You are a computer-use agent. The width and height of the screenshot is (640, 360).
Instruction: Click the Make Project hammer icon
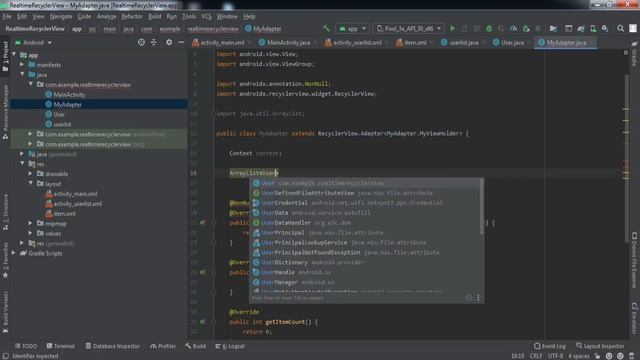click(326, 28)
